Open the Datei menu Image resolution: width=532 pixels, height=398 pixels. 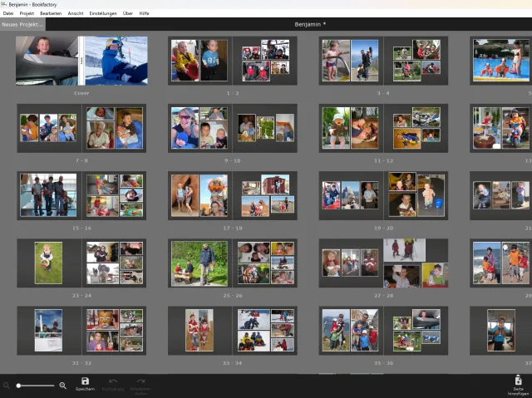pos(8,13)
